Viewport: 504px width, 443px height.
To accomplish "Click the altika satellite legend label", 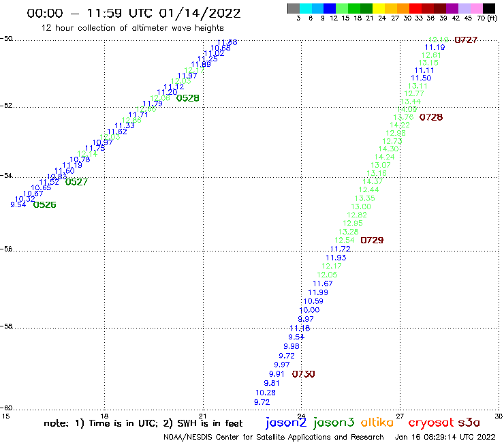I will [377, 423].
